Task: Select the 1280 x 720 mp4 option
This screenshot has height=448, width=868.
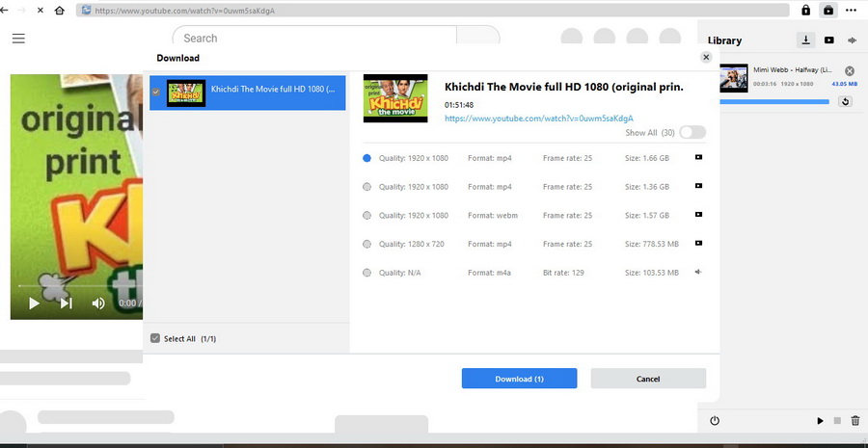Action: click(366, 244)
